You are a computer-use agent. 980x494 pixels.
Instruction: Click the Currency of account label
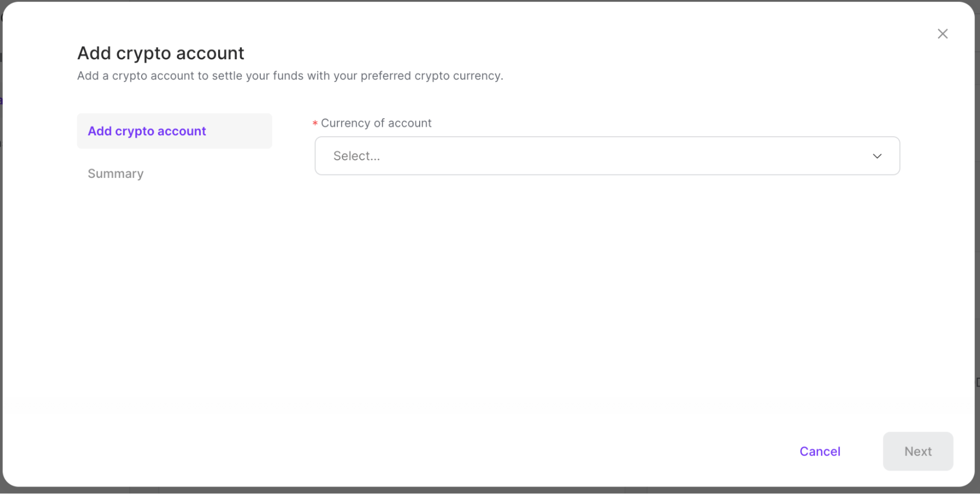point(376,123)
